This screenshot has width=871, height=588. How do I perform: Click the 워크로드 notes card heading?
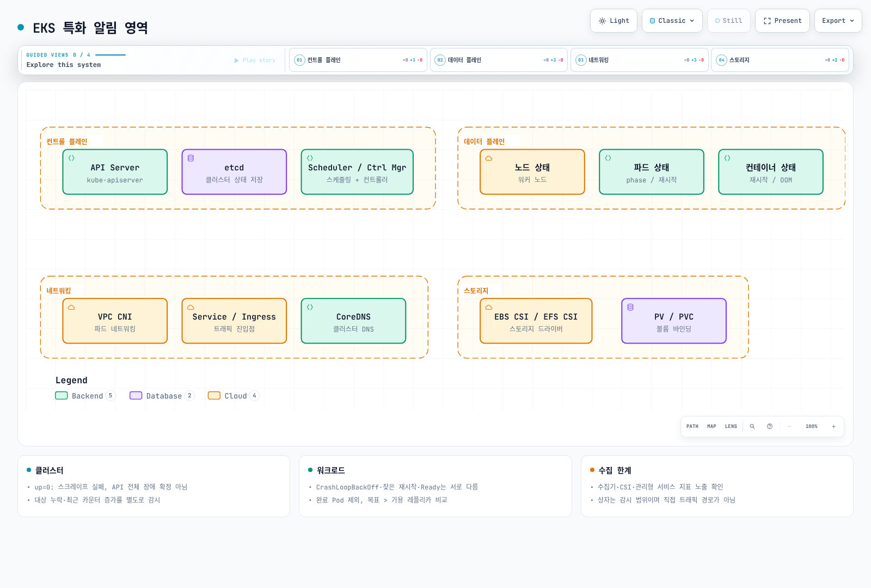pyautogui.click(x=331, y=470)
